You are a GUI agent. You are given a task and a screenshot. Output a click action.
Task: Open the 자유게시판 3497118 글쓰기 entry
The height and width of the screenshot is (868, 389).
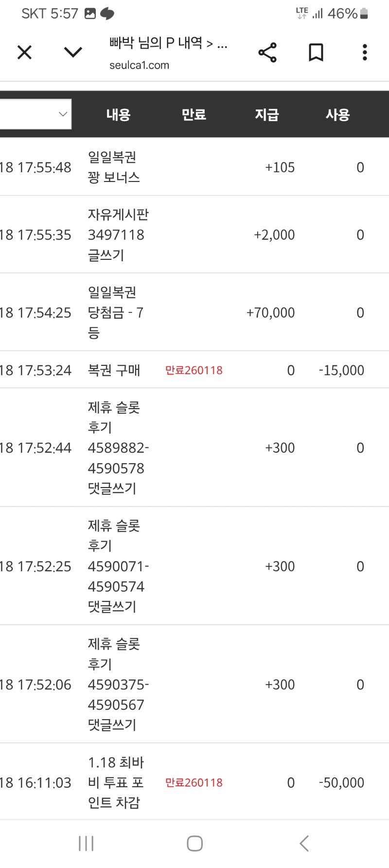point(118,235)
